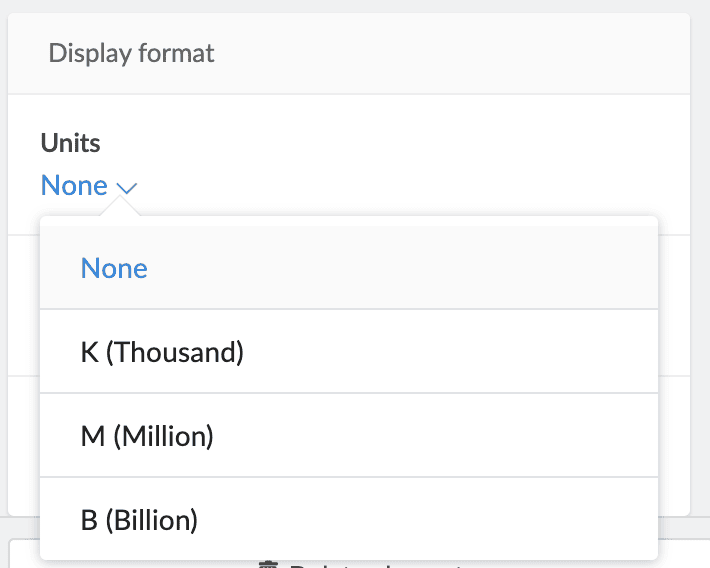Set display units to Billion
Image resolution: width=710 pixels, height=568 pixels.
[x=139, y=520]
